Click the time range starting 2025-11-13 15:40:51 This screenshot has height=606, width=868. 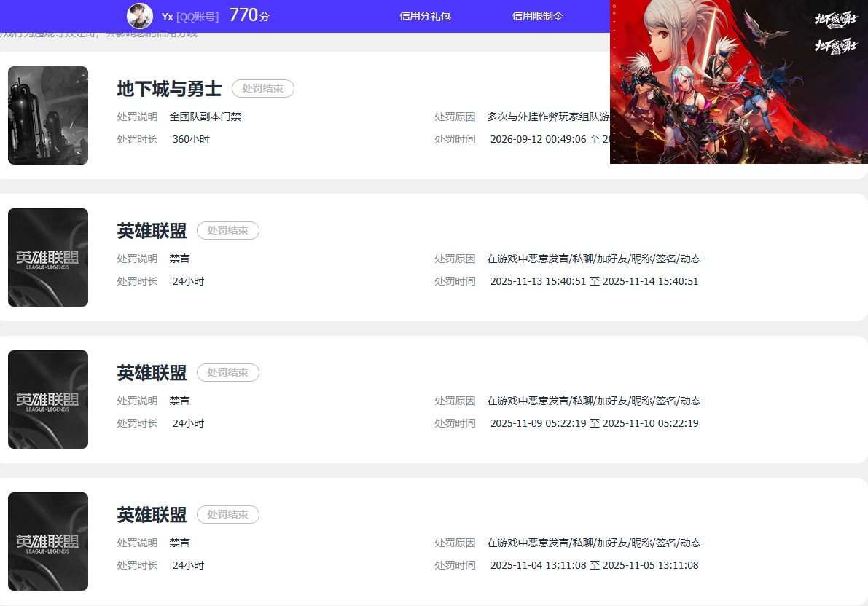coord(595,281)
